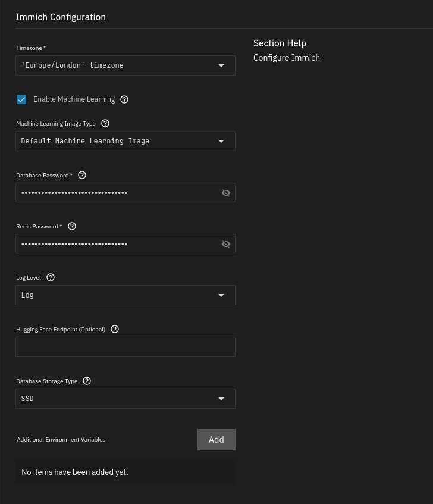Show Log Level help tooltip
The height and width of the screenshot is (504, 433).
pyautogui.click(x=51, y=277)
